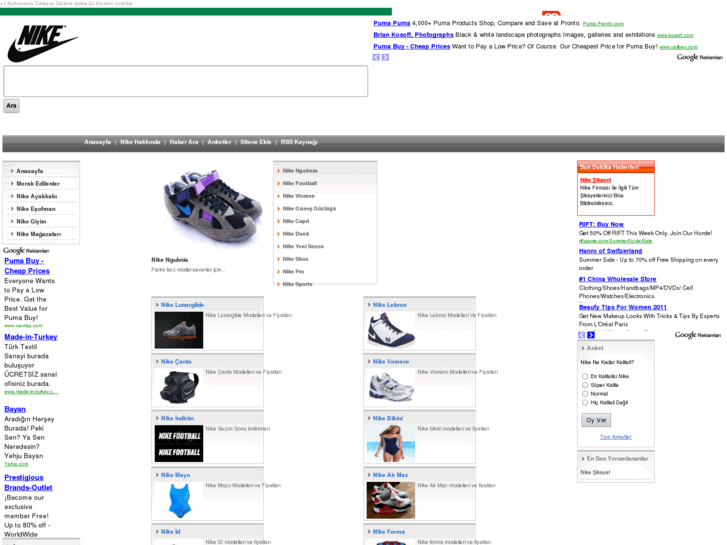Open 'Puma Buy - Cheap Prices' top ad
Image resolution: width=727 pixels, height=545 pixels.
[x=411, y=46]
